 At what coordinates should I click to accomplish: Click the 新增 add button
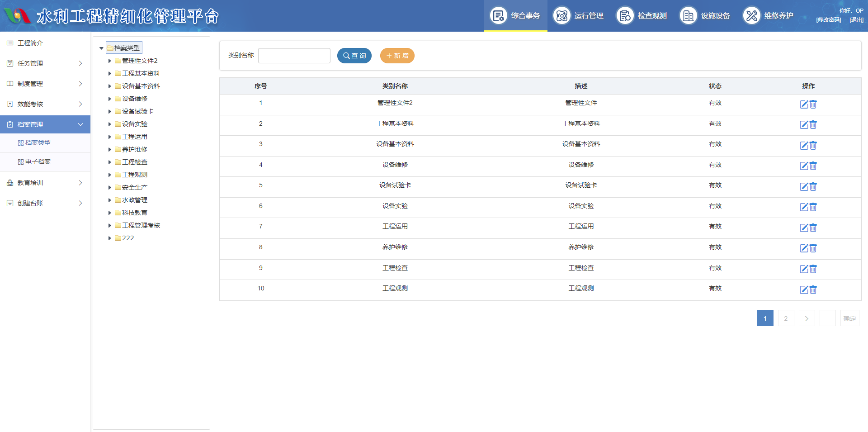pos(397,56)
